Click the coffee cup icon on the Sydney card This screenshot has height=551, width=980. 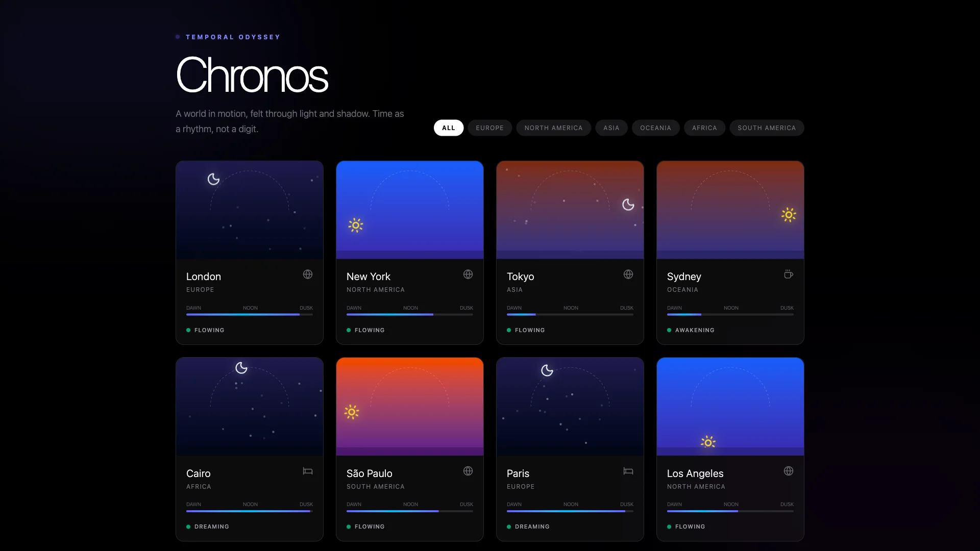click(789, 274)
